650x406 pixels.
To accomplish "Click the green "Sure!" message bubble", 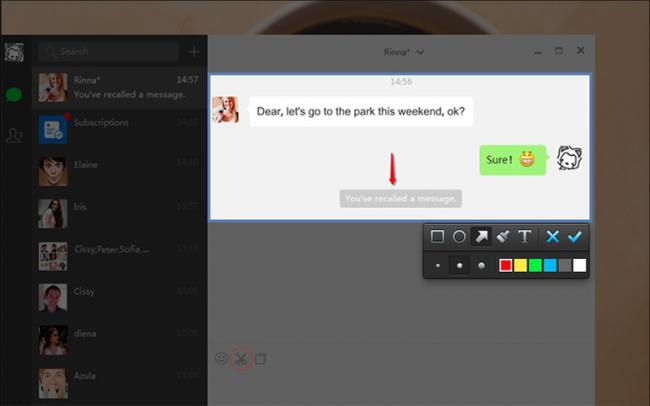I will point(512,160).
